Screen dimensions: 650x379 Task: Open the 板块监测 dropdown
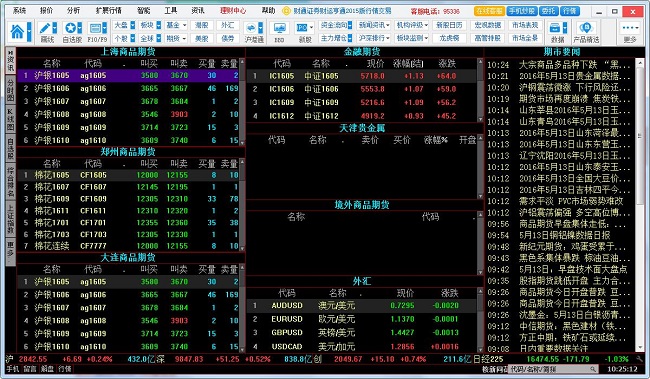coord(412,38)
